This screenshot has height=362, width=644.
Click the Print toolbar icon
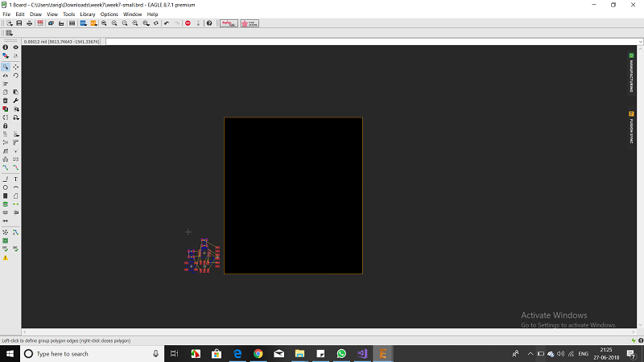tap(29, 23)
